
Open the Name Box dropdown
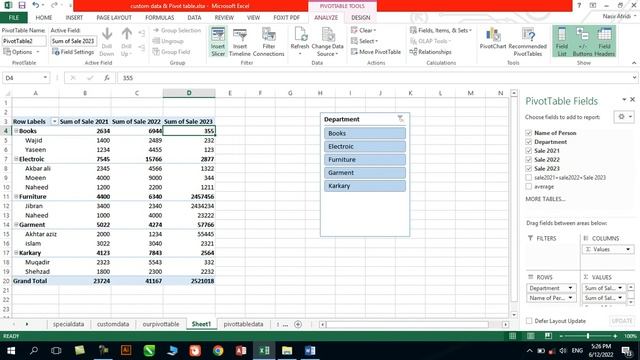[x=45, y=78]
